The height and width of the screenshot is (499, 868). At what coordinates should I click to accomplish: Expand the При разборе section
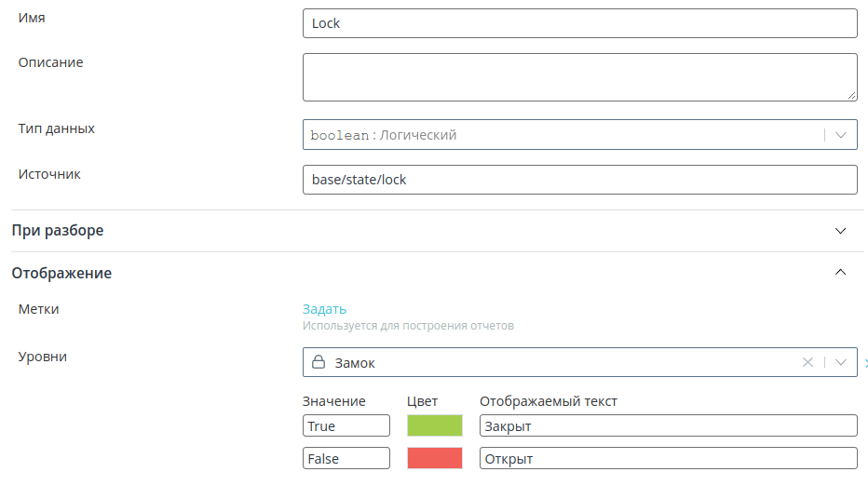coord(840,231)
